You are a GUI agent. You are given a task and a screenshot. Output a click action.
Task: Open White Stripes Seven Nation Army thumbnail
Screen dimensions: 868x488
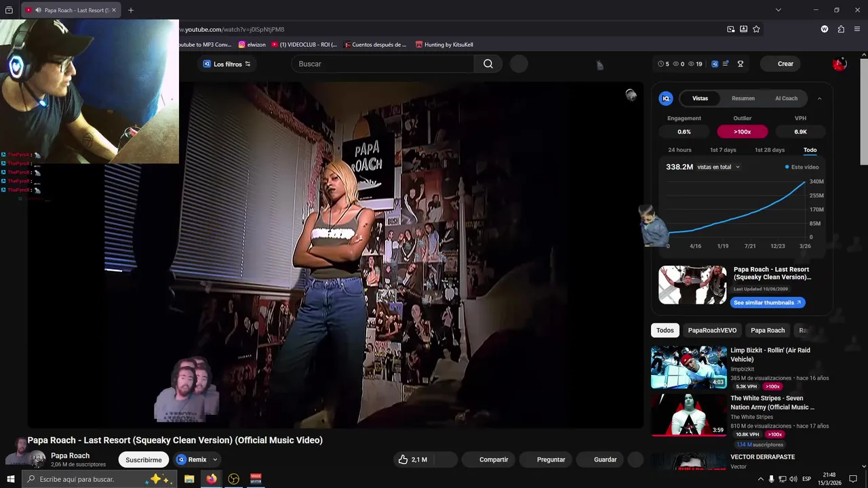click(x=689, y=415)
